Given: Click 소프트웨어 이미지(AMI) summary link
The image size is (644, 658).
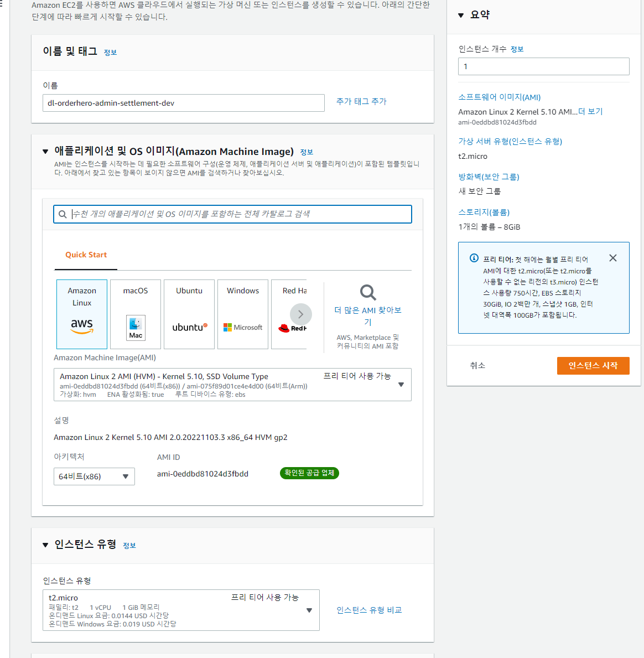Looking at the screenshot, I should point(499,97).
